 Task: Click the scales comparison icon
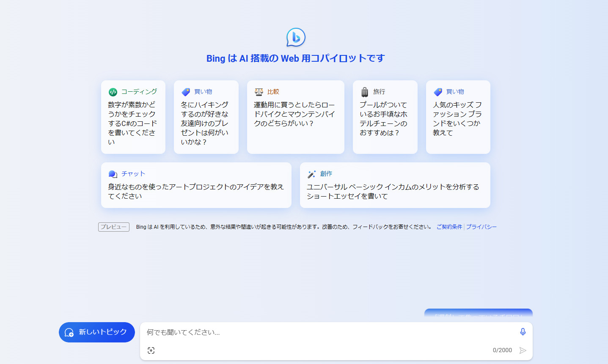[x=259, y=92]
